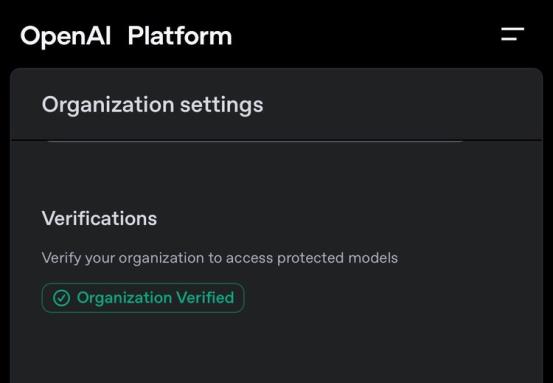Select the Platform label in header
The width and height of the screenshot is (553, 383).
click(180, 36)
